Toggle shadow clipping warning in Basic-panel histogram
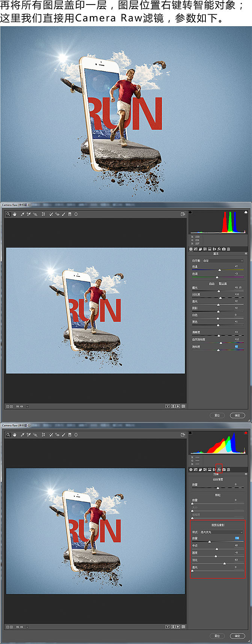 (x=190, y=212)
